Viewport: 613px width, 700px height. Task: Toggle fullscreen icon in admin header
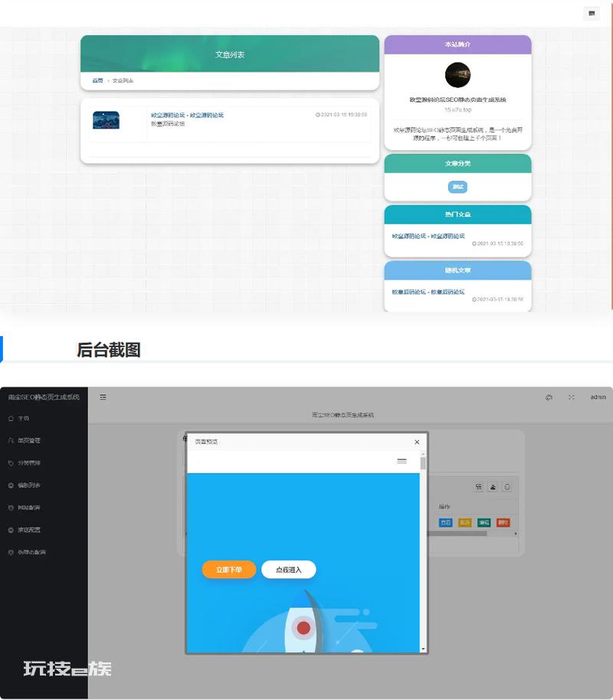(x=572, y=397)
